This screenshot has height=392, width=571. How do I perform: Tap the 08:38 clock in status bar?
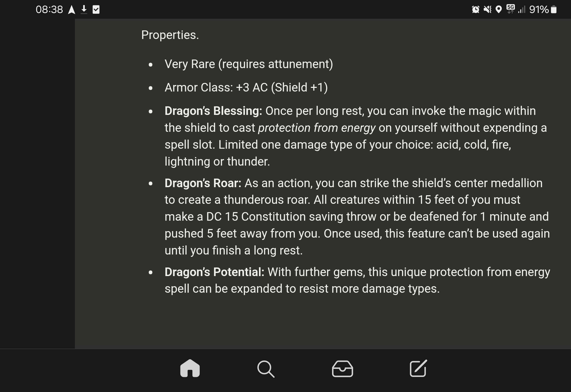(x=49, y=10)
